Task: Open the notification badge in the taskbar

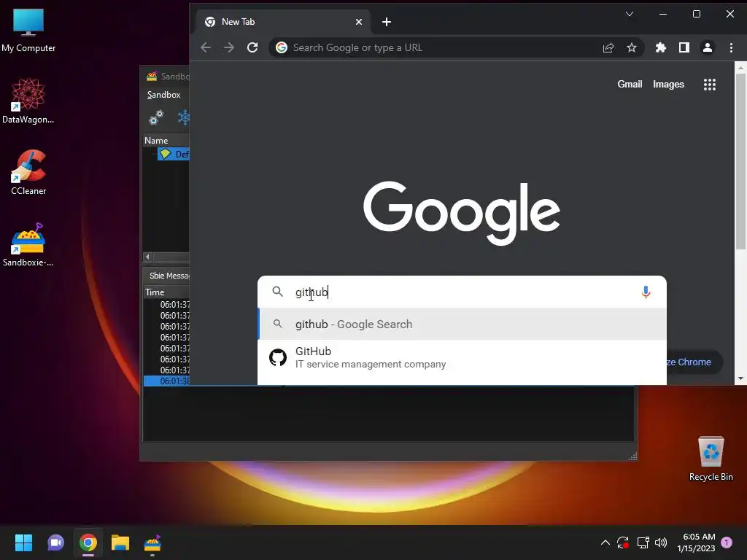Action: coord(727,542)
